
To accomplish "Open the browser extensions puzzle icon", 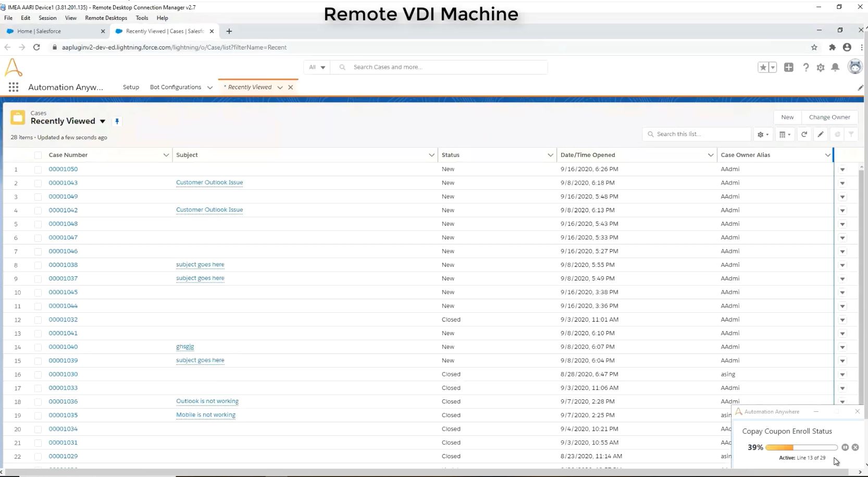I will click(x=832, y=47).
